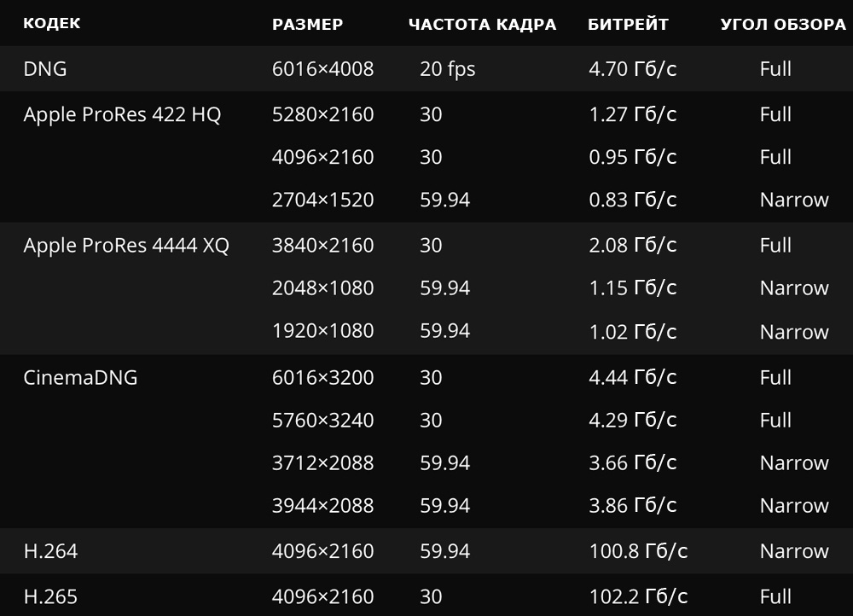The image size is (853, 616).
Task: Select the H.265 codec row
Action: pos(426,595)
